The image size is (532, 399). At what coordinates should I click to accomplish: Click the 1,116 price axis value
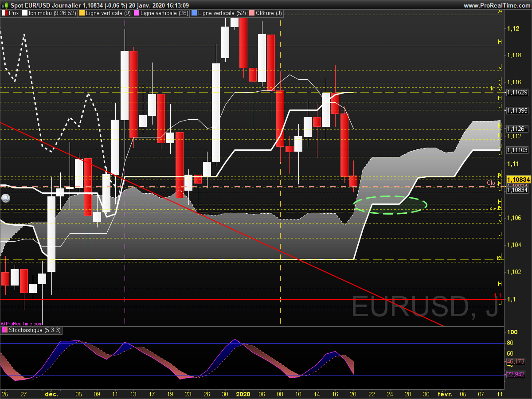click(514, 82)
